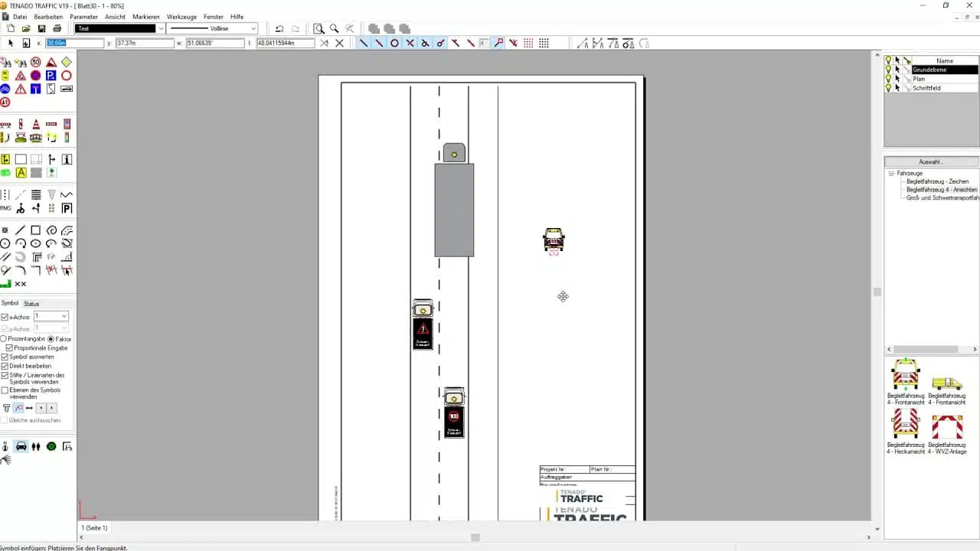Open the 1 (Seite 1) page tab
Image resolution: width=980 pixels, height=551 pixels.
click(x=95, y=528)
